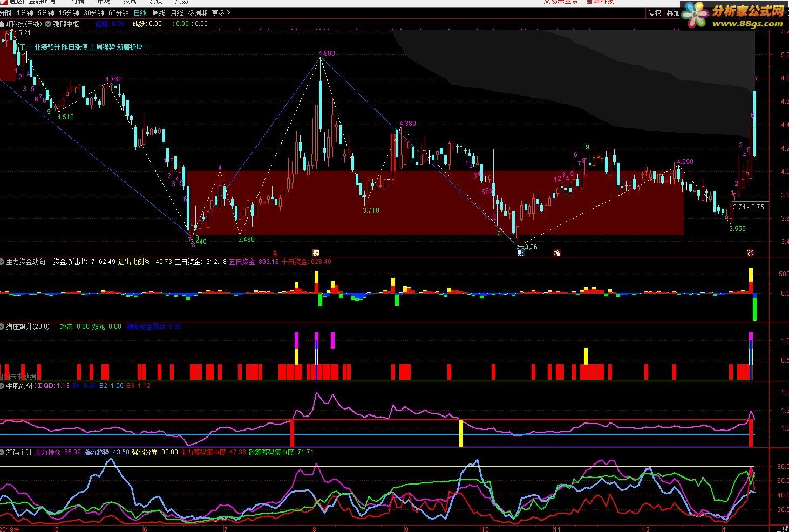Click the 3.550 low price label

tap(737, 229)
